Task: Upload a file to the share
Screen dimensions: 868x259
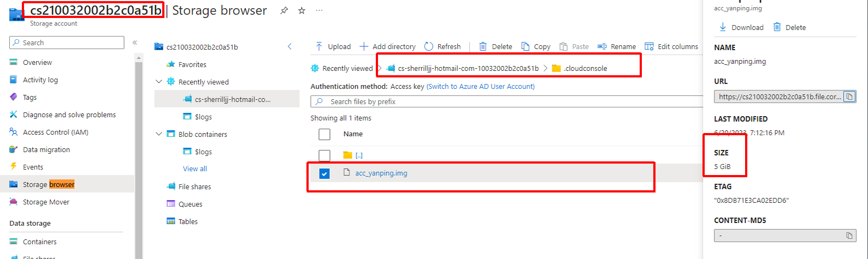Action: (333, 47)
